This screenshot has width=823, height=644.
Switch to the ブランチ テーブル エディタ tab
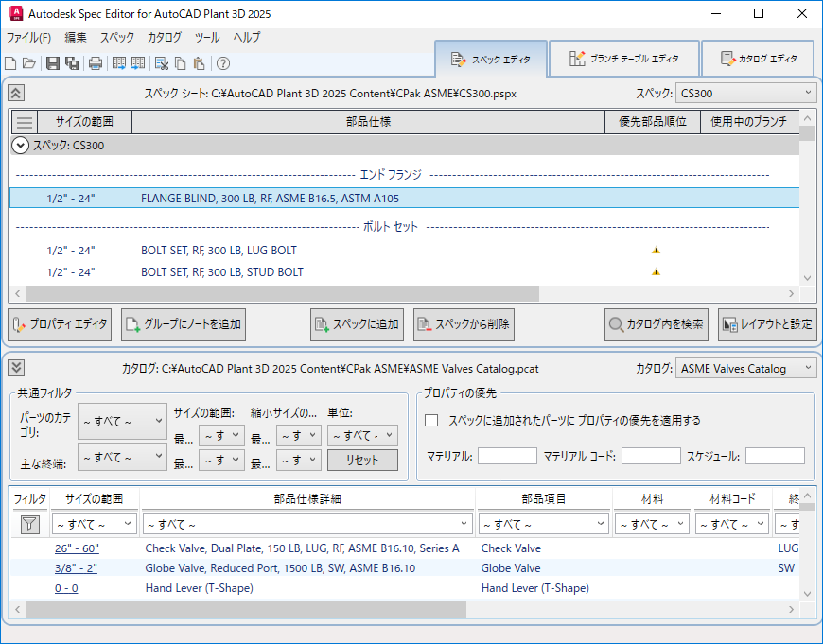[624, 59]
